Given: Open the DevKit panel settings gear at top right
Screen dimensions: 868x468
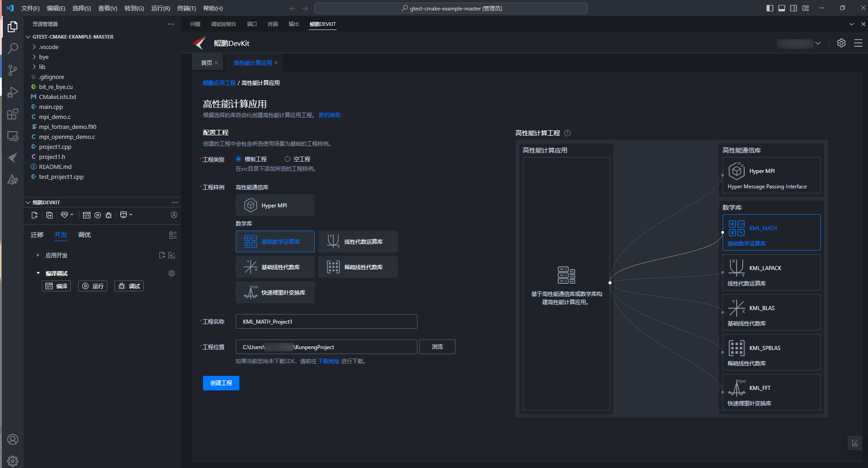Looking at the screenshot, I should (x=841, y=43).
